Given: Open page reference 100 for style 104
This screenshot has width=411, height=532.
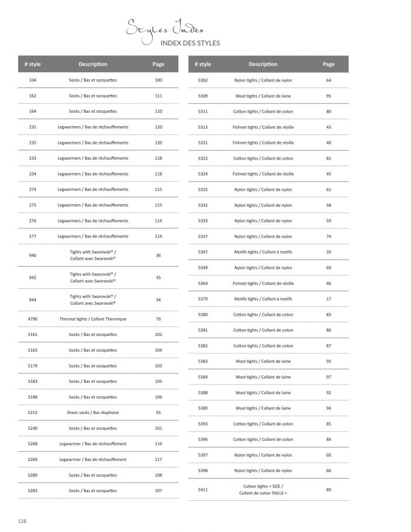Looking at the screenshot, I should tap(158, 80).
